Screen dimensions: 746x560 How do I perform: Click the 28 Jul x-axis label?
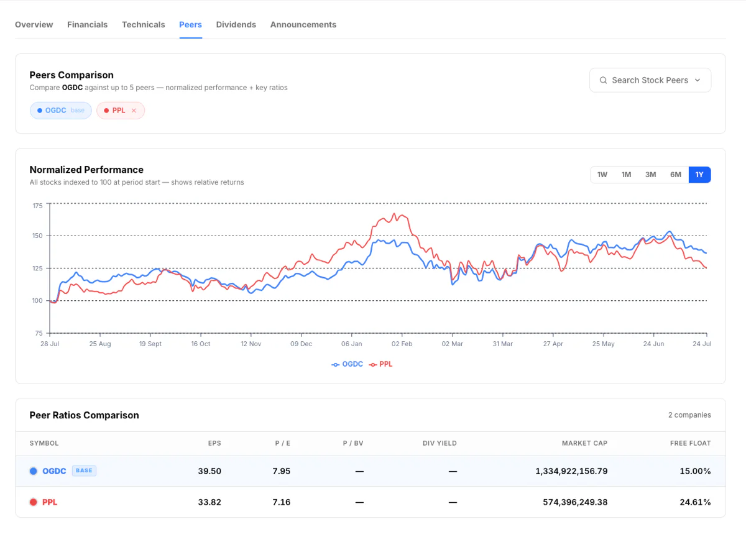pos(50,344)
